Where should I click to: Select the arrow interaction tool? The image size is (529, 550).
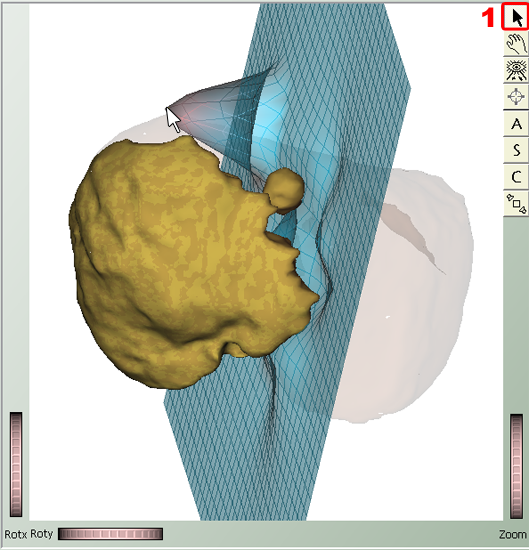click(516, 17)
